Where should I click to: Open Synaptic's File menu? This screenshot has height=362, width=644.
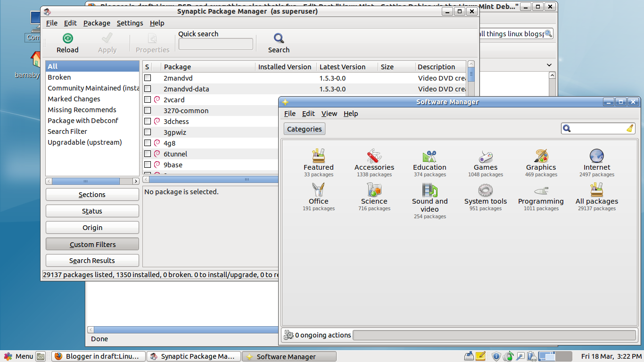pyautogui.click(x=51, y=23)
